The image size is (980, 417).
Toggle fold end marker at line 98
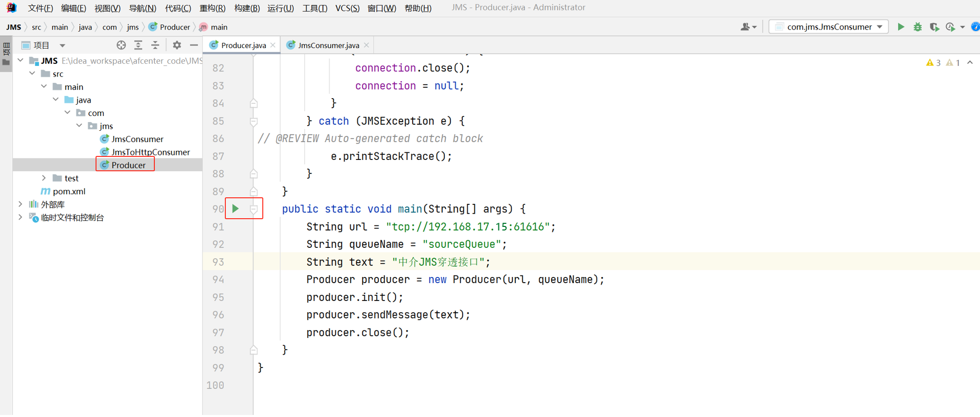pos(254,350)
